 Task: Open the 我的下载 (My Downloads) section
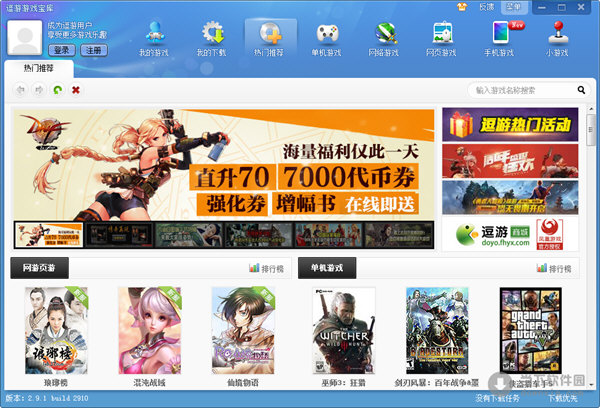point(212,36)
